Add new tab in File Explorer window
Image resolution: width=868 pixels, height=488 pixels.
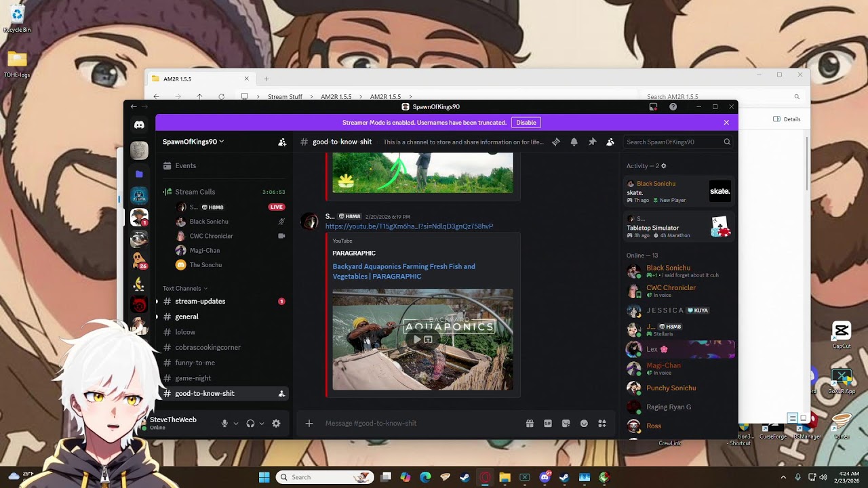[267, 79]
